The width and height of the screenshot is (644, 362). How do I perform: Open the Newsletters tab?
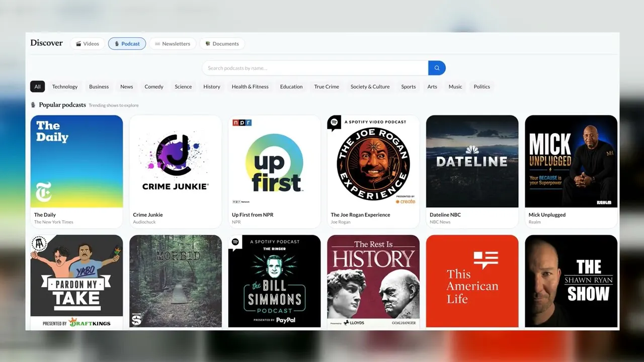coord(173,44)
